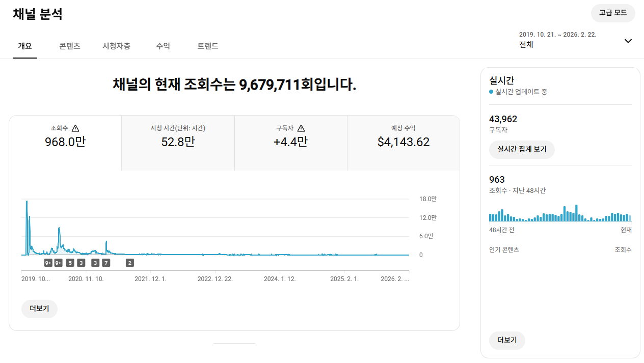Show the 예상 수익 $4,143.62 card
Image resolution: width=644 pixels, height=363 pixels.
click(x=403, y=142)
